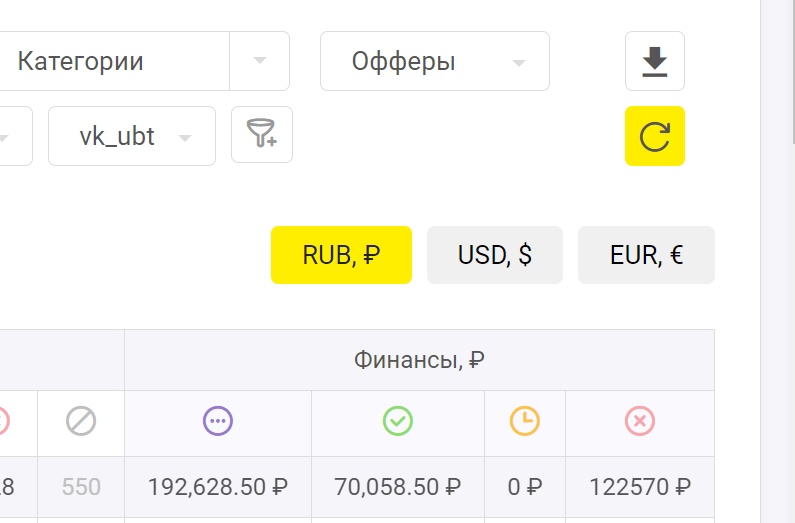
Task: Click the arrow beside Категории
Action: (260, 61)
